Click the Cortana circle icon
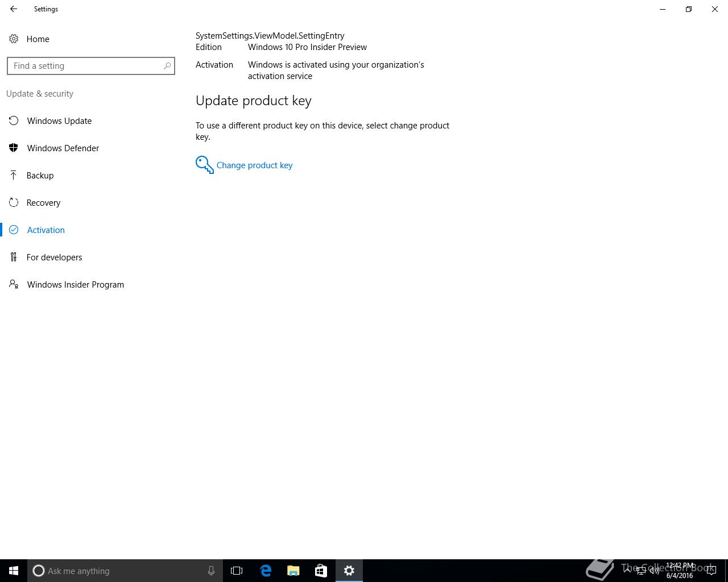Viewport: 728px width, 582px height. click(39, 571)
